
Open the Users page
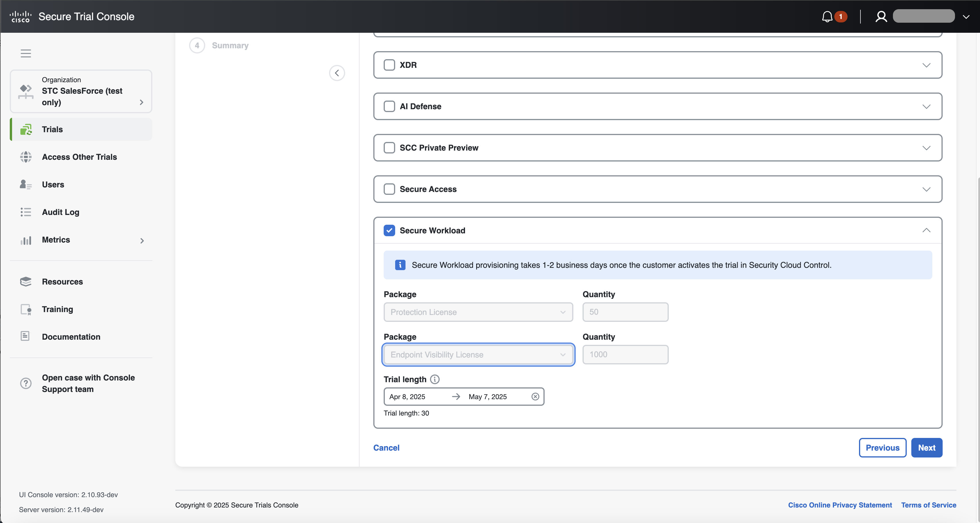[53, 184]
